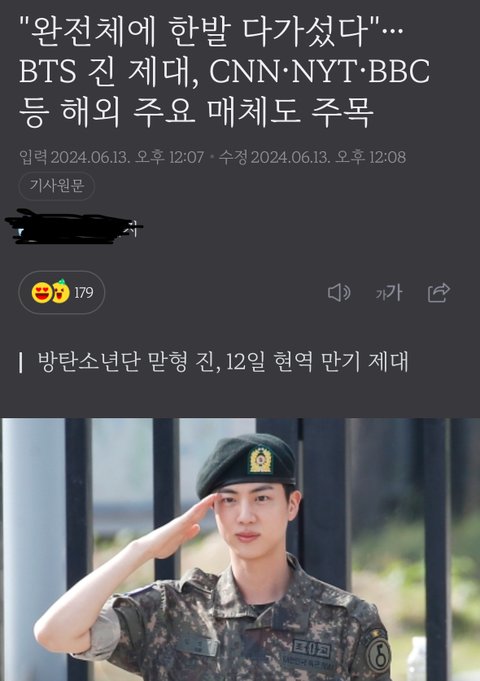Screen dimensions: 480x681
Task: Click the blacked-out reporter byline
Action: 73,227
